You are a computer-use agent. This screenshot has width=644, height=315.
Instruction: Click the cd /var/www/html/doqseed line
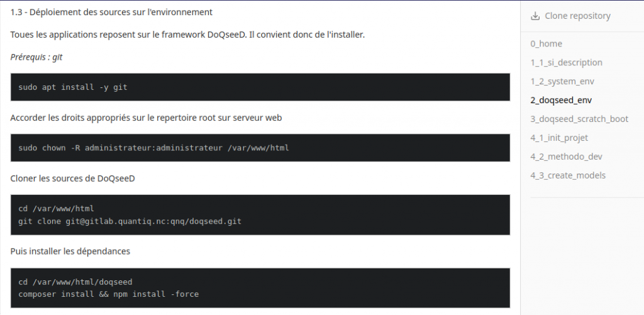click(75, 282)
